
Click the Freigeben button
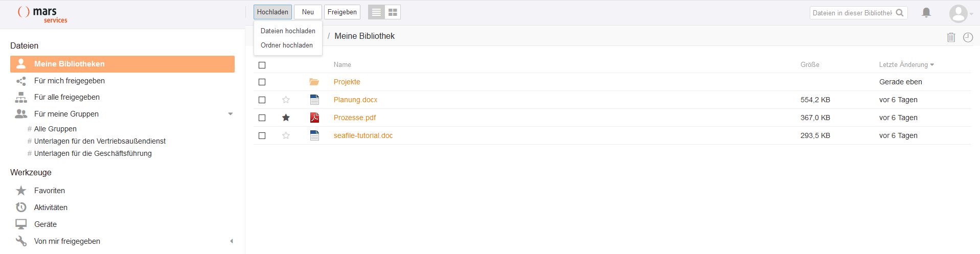pyautogui.click(x=342, y=12)
